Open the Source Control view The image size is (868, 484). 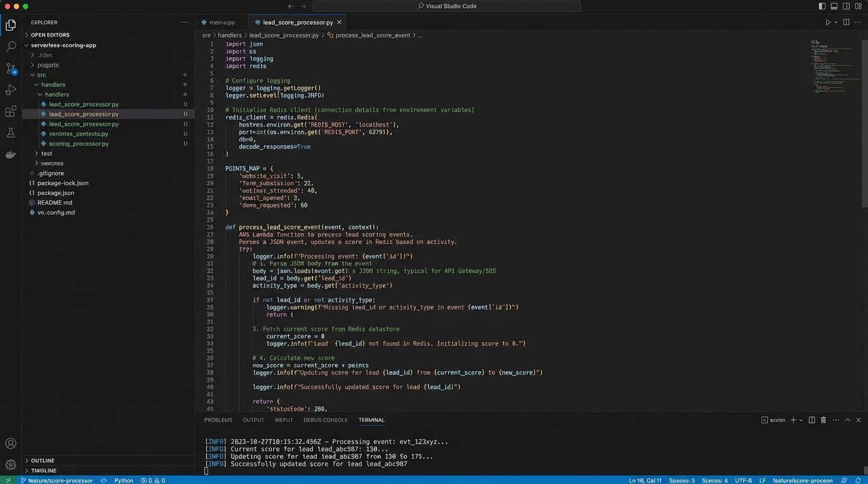(x=11, y=68)
